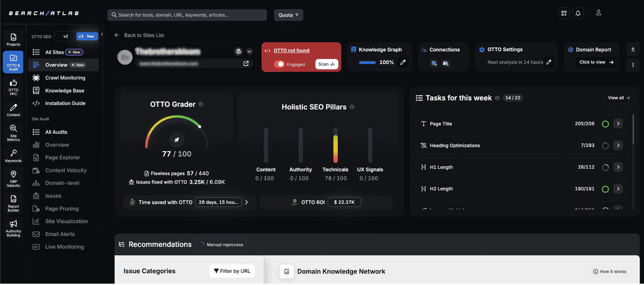The height and width of the screenshot is (285, 644).
Task: Open the notifications bell icon
Action: (578, 13)
